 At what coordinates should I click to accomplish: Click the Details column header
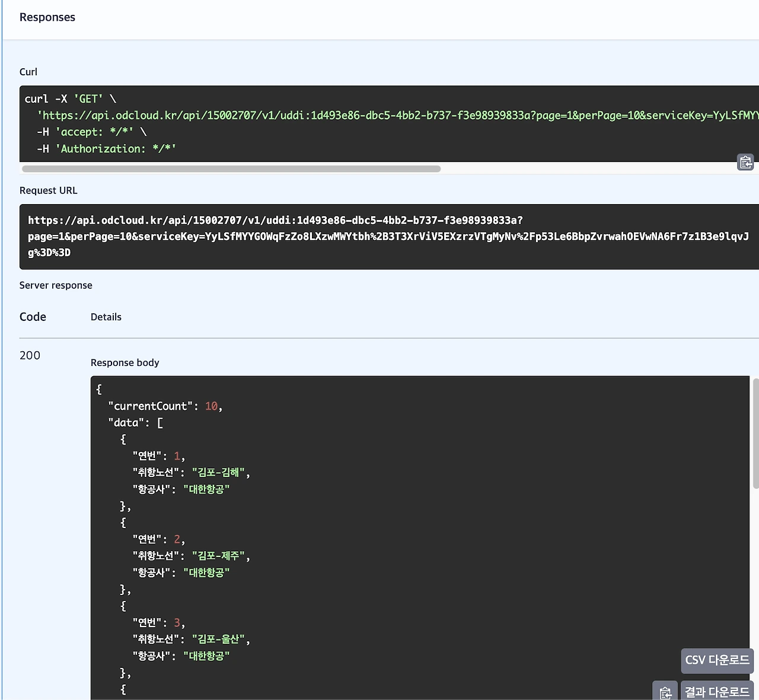coord(106,317)
